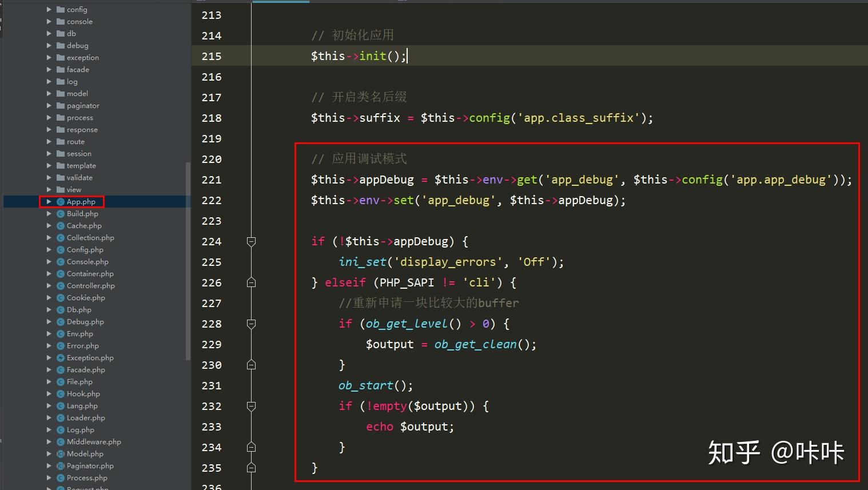Click the exception icon beside Exception.php
The image size is (868, 490).
61,357
